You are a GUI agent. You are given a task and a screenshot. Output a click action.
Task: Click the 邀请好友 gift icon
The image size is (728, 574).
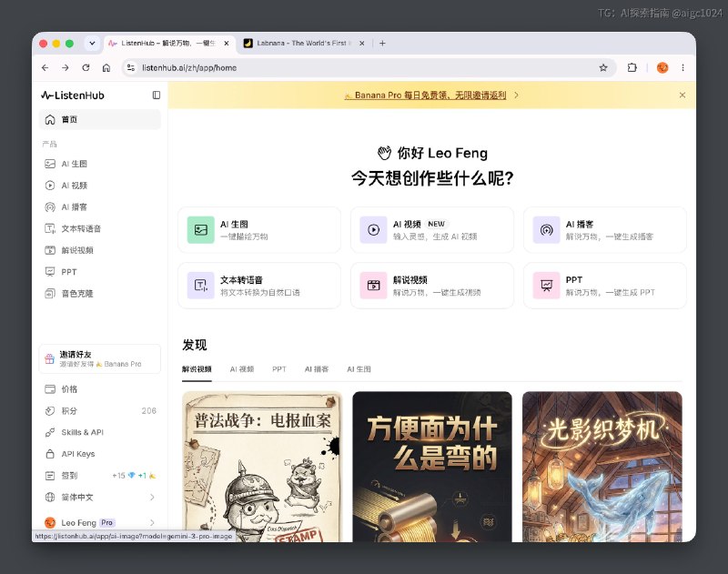click(x=49, y=358)
